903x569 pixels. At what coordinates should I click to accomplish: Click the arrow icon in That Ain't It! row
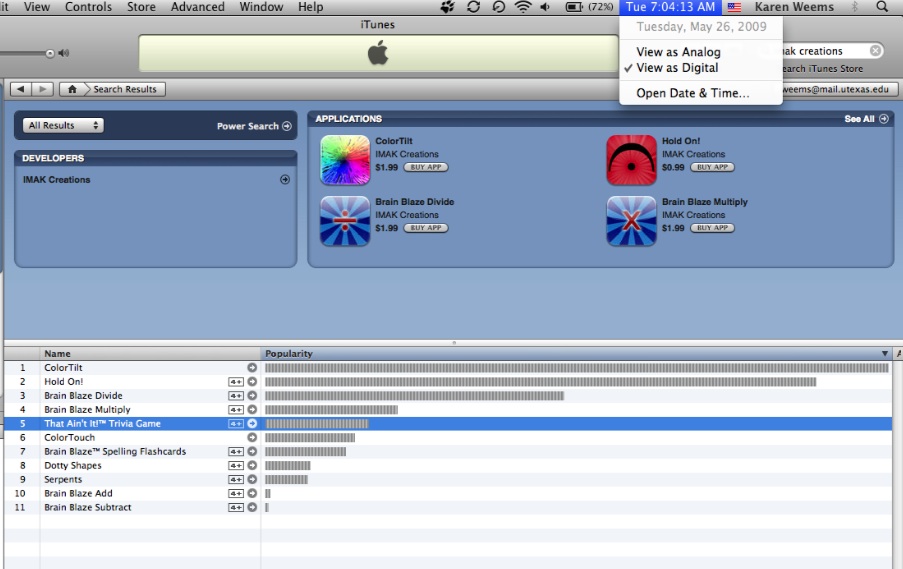click(x=252, y=423)
